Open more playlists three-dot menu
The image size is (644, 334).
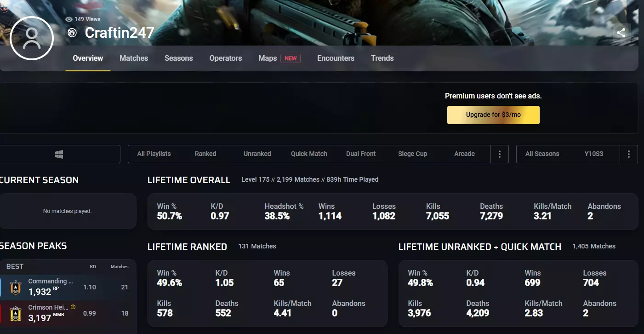(500, 154)
